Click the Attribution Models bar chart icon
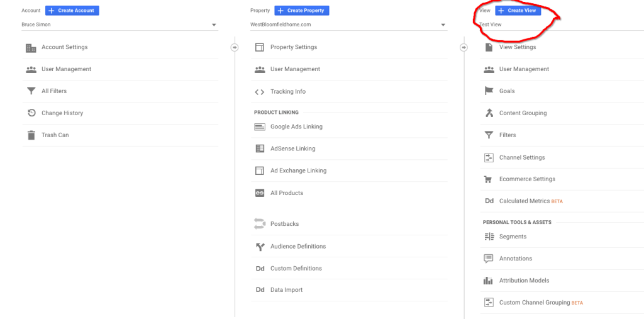 coord(488,281)
